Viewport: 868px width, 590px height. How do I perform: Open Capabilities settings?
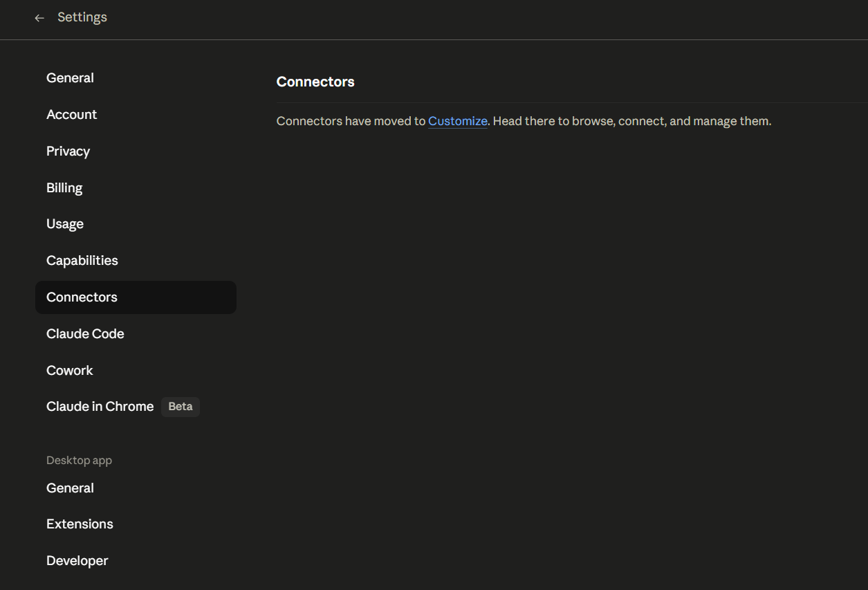136,261
